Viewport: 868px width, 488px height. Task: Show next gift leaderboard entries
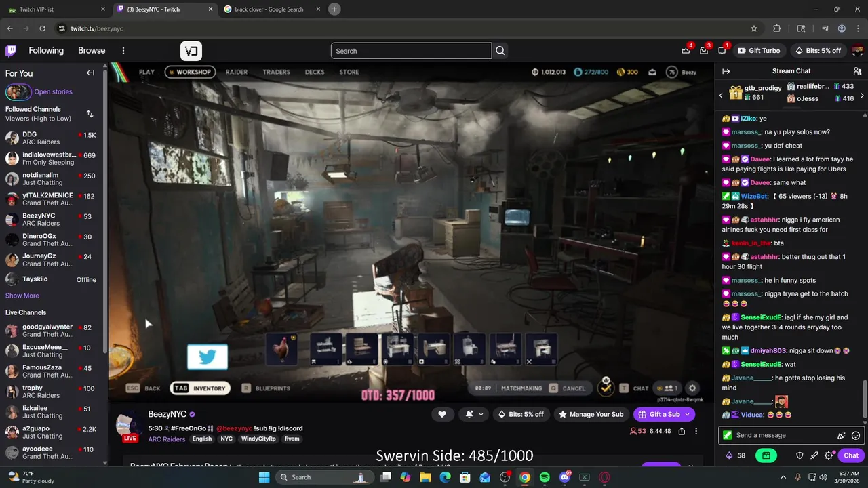pyautogui.click(x=862, y=96)
